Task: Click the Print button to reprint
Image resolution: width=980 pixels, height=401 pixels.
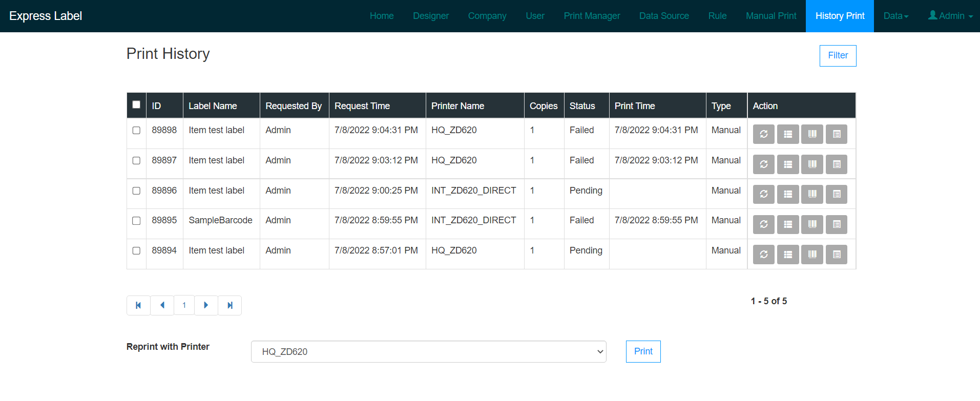Action: pos(643,351)
